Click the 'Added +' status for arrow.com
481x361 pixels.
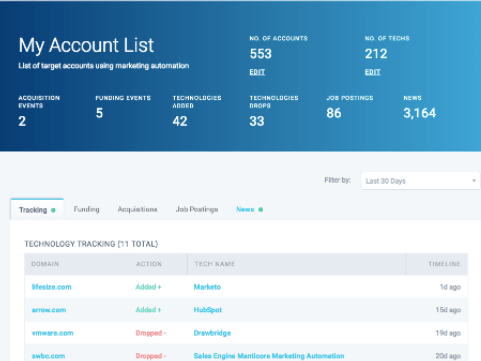pyautogui.click(x=148, y=310)
